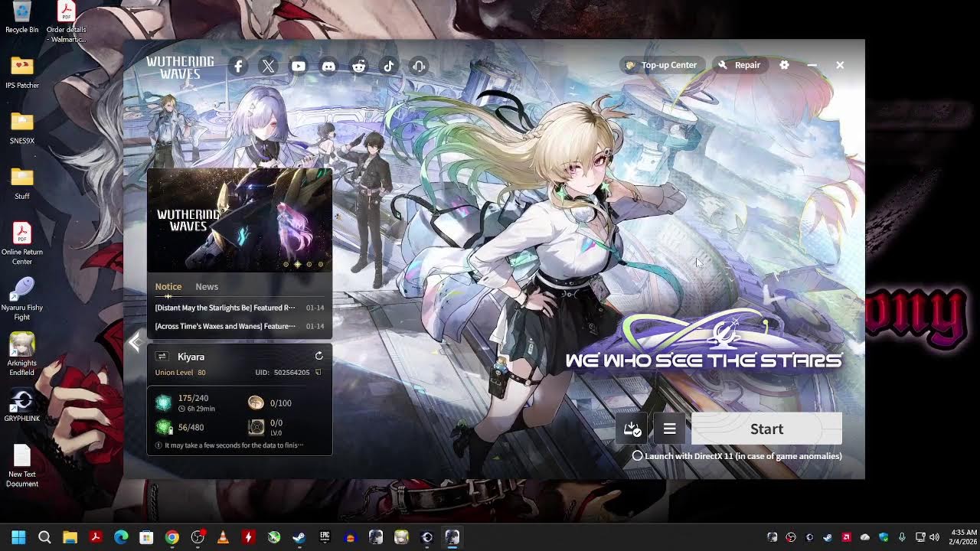Click the switch account icon beside Kiyara
Image resolution: width=980 pixels, height=551 pixels.
[162, 357]
